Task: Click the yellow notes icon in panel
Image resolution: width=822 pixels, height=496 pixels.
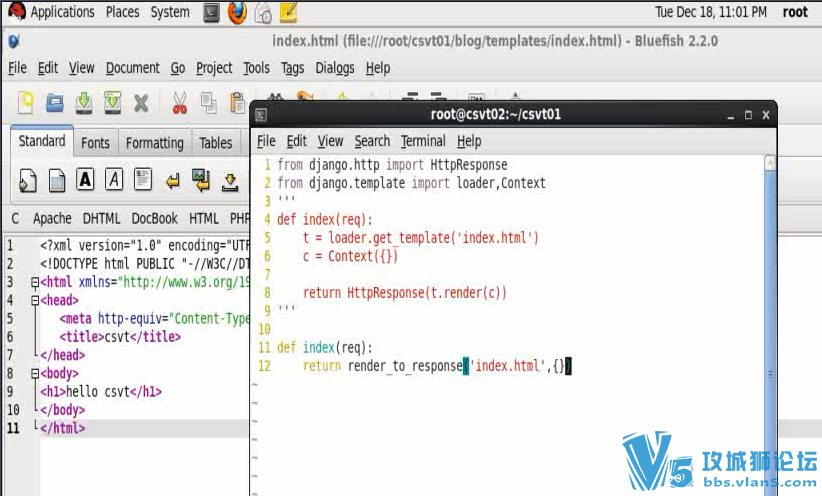Action: (x=288, y=13)
